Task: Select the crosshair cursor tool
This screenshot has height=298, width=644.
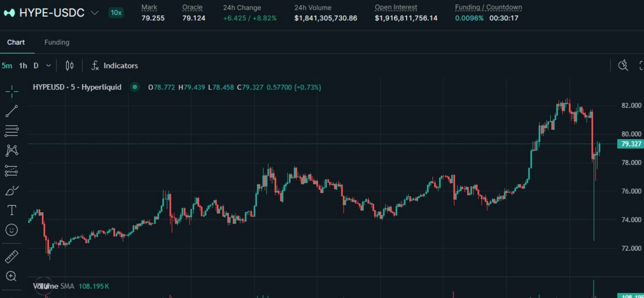Action: [x=12, y=91]
